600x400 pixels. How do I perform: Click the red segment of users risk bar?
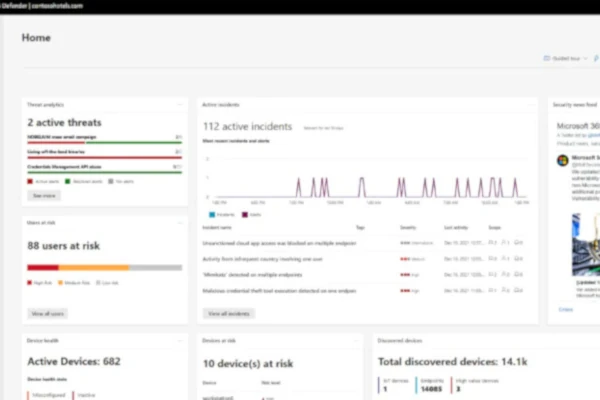[43, 268]
